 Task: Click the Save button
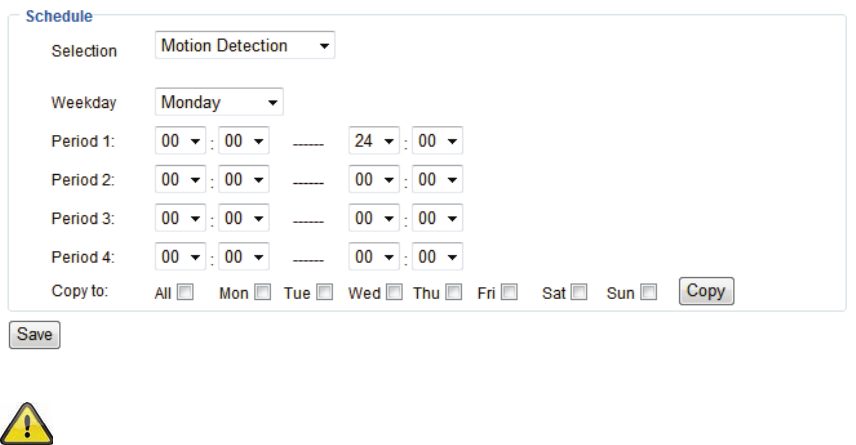click(34, 334)
